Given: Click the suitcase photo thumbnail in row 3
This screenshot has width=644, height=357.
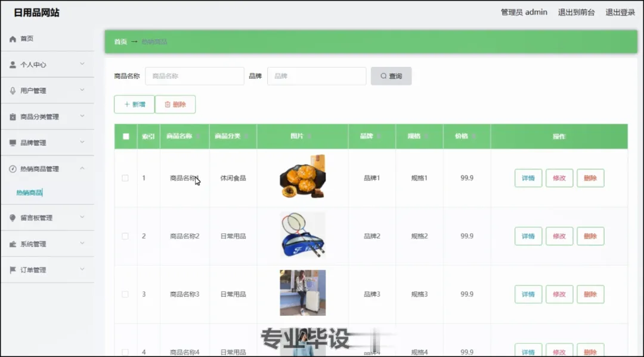Looking at the screenshot, I should pos(303,293).
